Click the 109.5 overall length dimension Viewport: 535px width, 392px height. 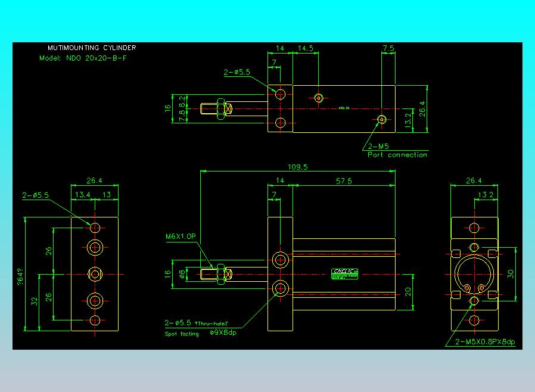(x=297, y=167)
